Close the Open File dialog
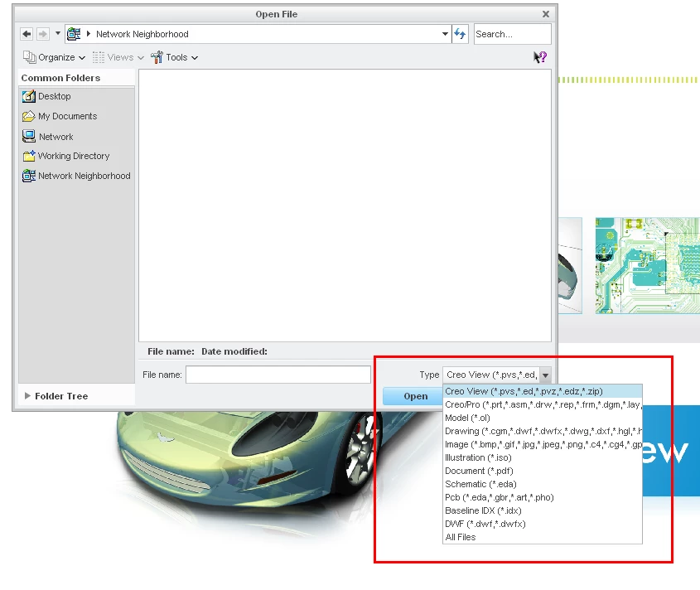 click(546, 14)
